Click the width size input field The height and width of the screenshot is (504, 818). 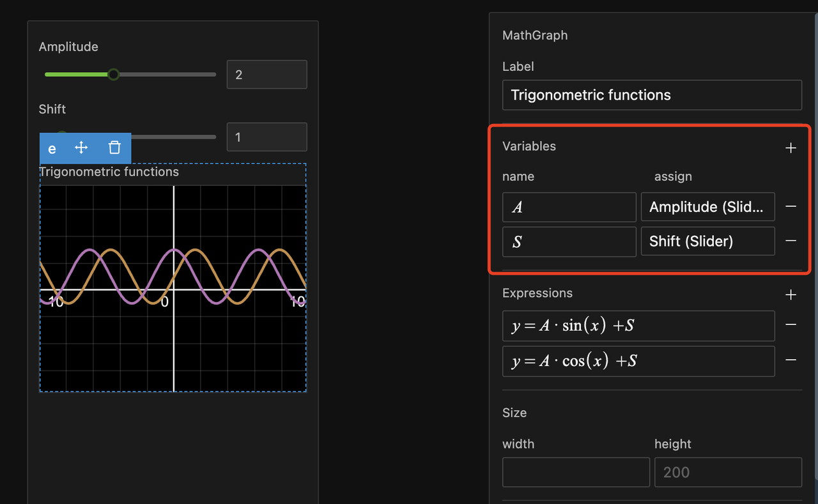pyautogui.click(x=576, y=472)
